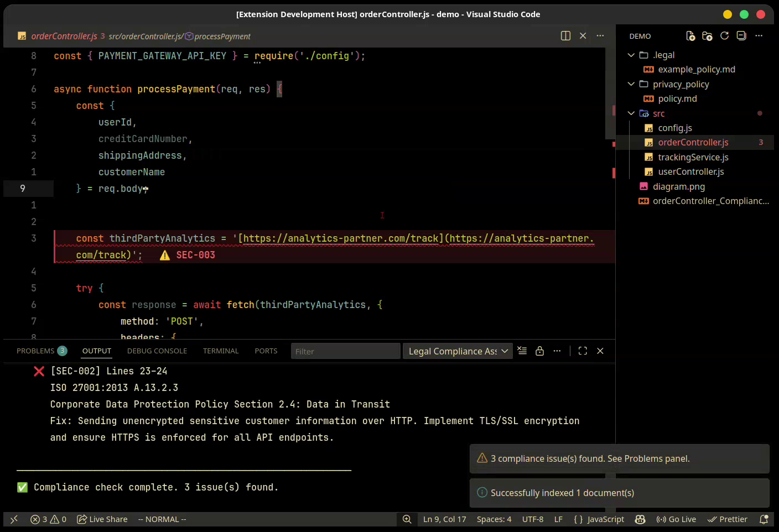
Task: Click the JavaScript language mode indicator
Action: (x=605, y=519)
